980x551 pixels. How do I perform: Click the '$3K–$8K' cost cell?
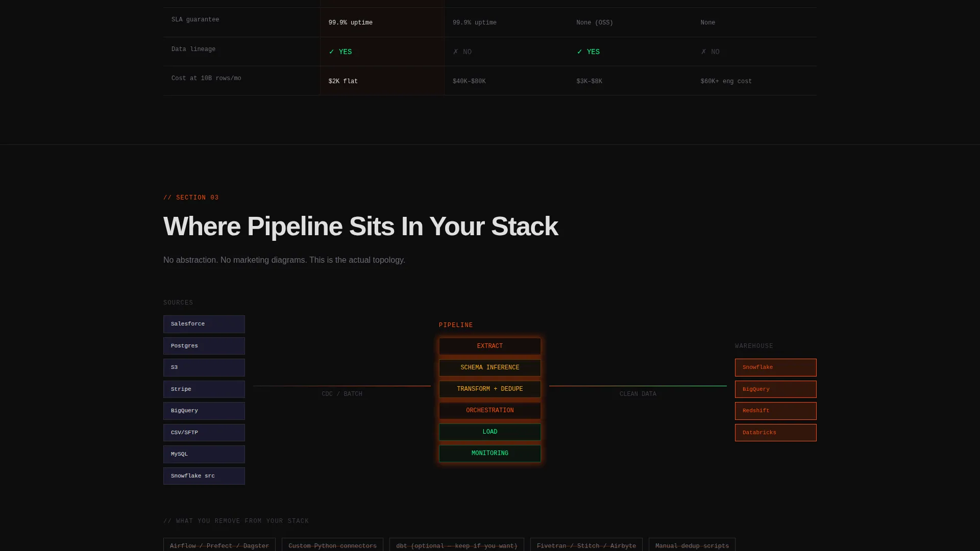630,81
